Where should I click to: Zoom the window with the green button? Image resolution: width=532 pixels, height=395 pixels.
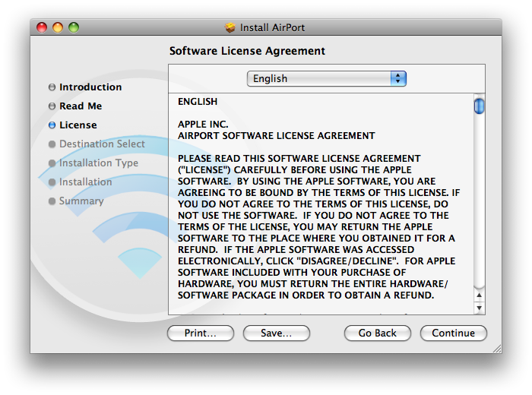[74, 27]
